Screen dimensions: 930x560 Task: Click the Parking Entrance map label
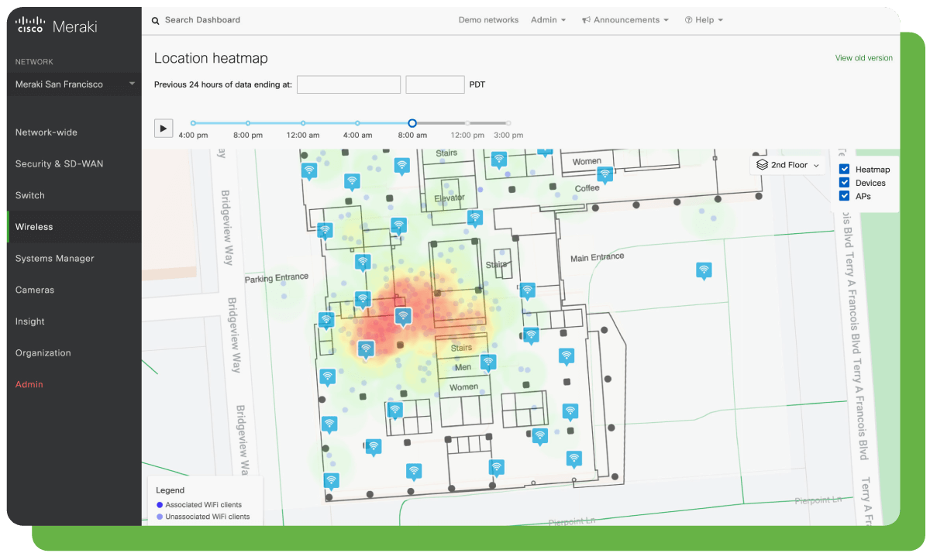(x=277, y=277)
